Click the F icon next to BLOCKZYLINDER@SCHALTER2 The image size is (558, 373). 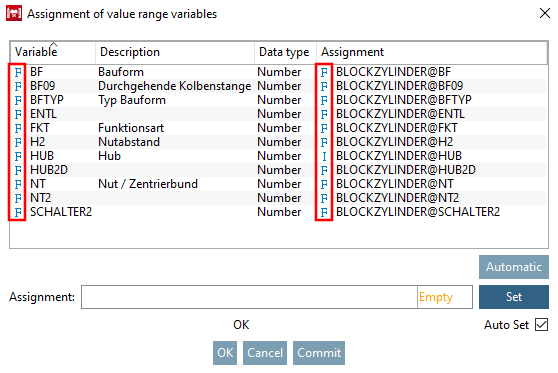coord(324,212)
